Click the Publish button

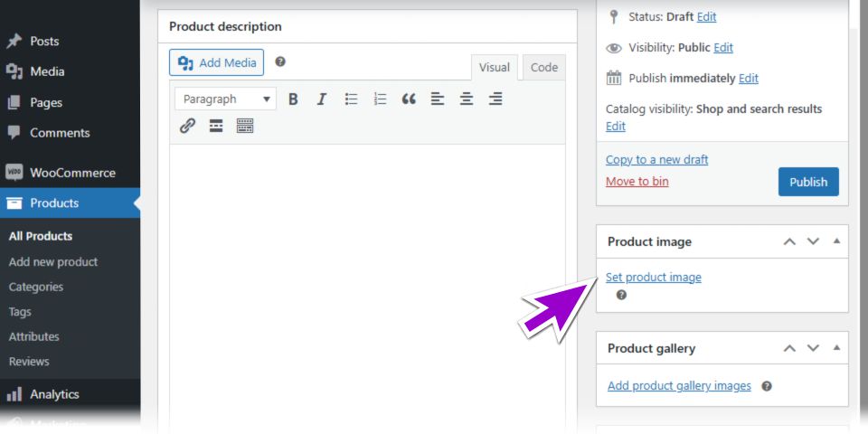(x=808, y=182)
